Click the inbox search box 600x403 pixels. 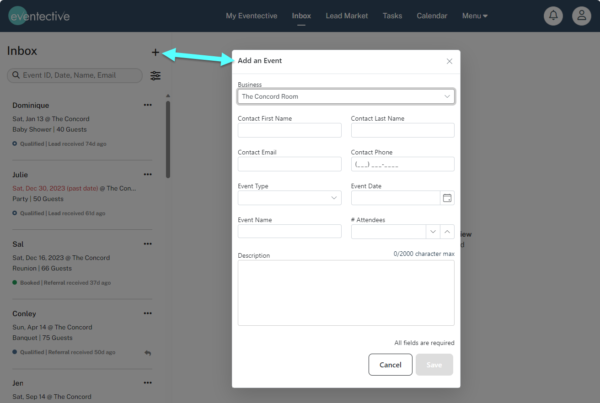[x=75, y=75]
